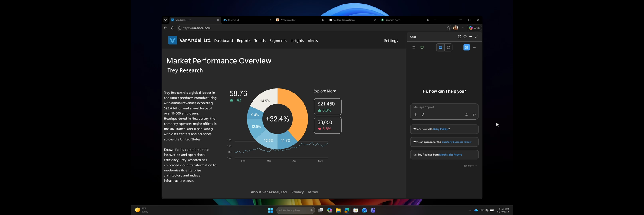Open Microsoft Teams from taskbar
644x215 pixels.
point(373,210)
